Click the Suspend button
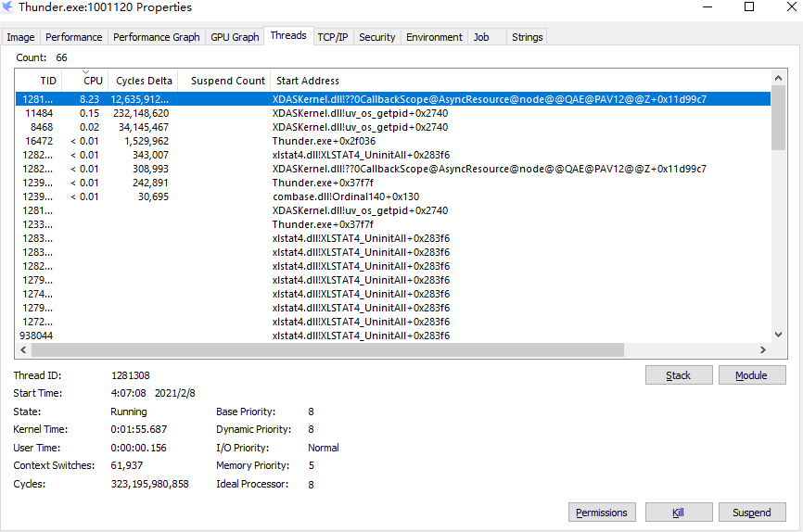This screenshot has height=532, width=803. tap(750, 513)
